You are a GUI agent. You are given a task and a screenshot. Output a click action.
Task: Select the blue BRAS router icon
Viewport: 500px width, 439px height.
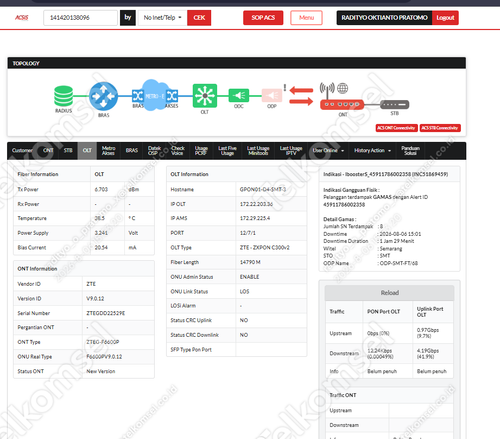[x=103, y=96]
